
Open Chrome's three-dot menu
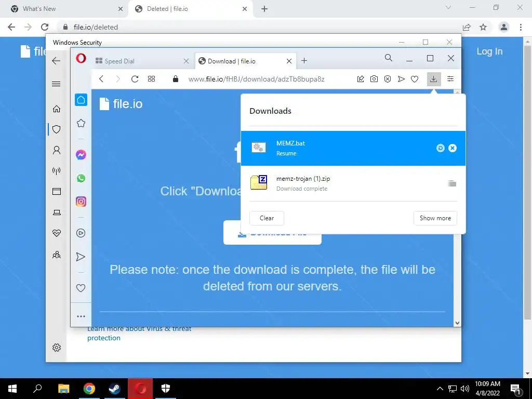(521, 27)
